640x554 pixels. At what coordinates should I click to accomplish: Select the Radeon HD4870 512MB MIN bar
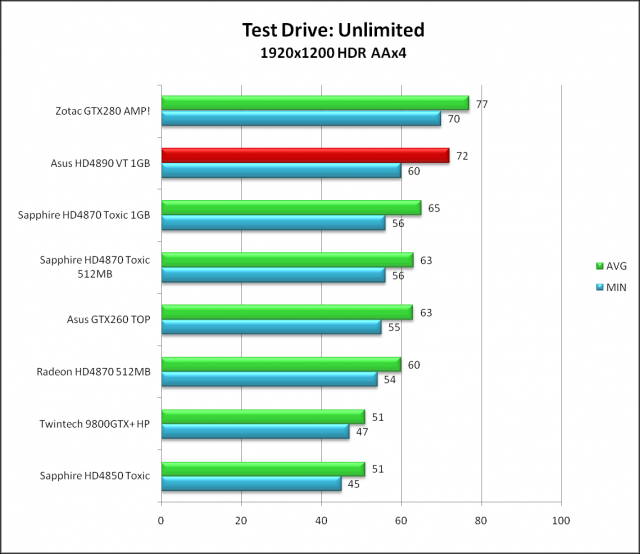coord(269,379)
